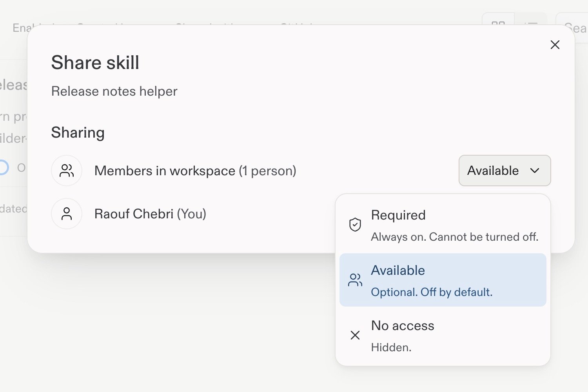Click the Release notes helper subtitle
Image resolution: width=588 pixels, height=392 pixels.
click(x=114, y=91)
